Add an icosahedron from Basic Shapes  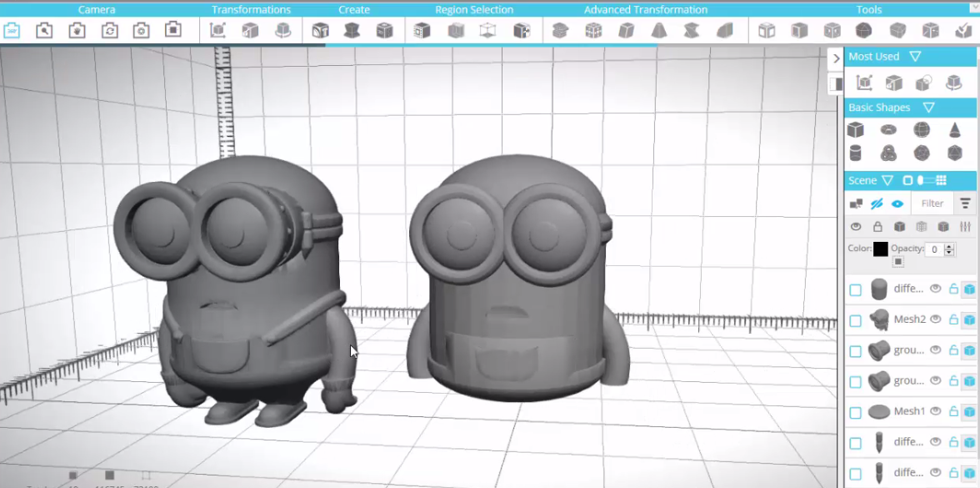954,153
